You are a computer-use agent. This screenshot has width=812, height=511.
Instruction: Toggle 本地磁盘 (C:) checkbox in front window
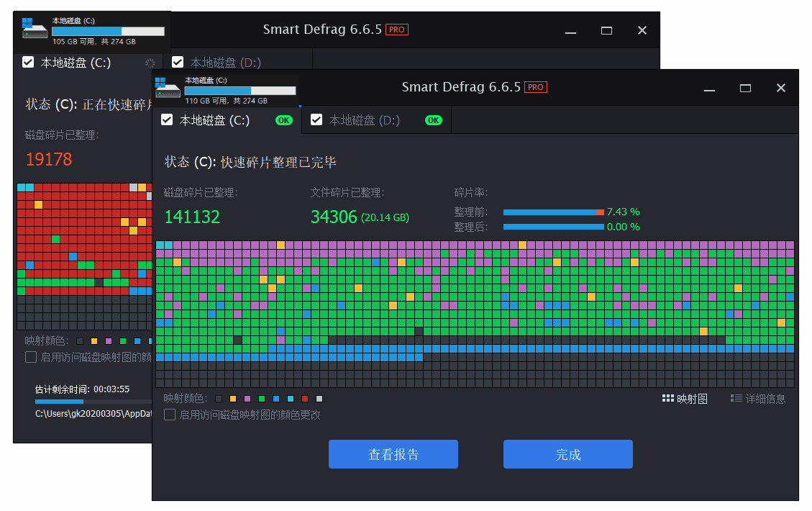[167, 119]
